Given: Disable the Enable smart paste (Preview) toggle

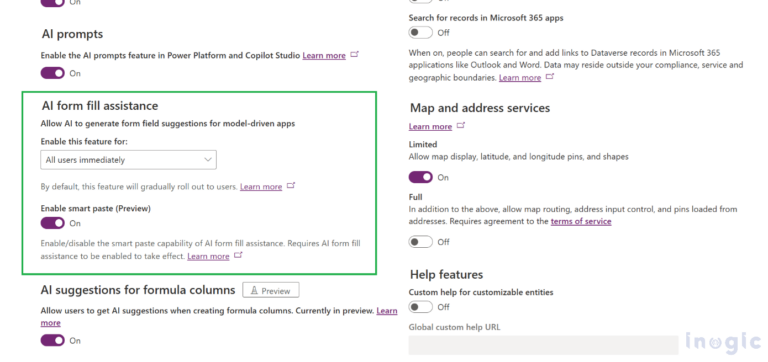Looking at the screenshot, I should [x=52, y=223].
